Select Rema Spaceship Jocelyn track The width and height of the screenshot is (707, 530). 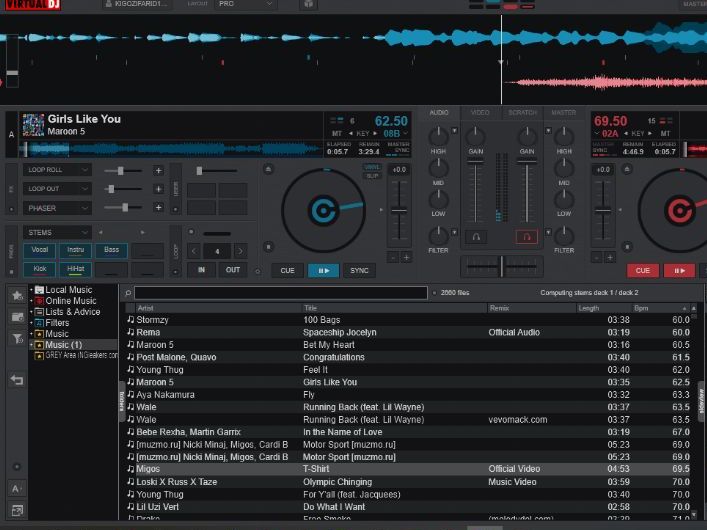(408, 332)
